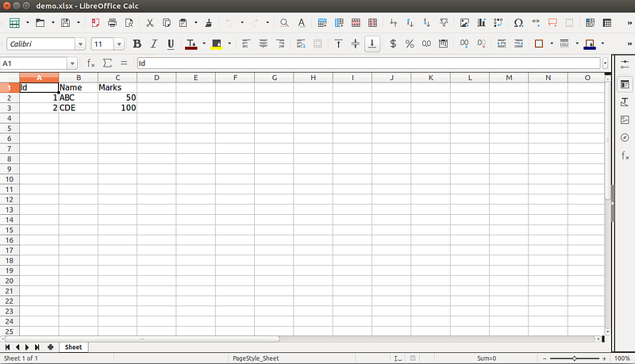Click the Insert Chart icon
Image resolution: width=635 pixels, height=364 pixels.
click(481, 23)
